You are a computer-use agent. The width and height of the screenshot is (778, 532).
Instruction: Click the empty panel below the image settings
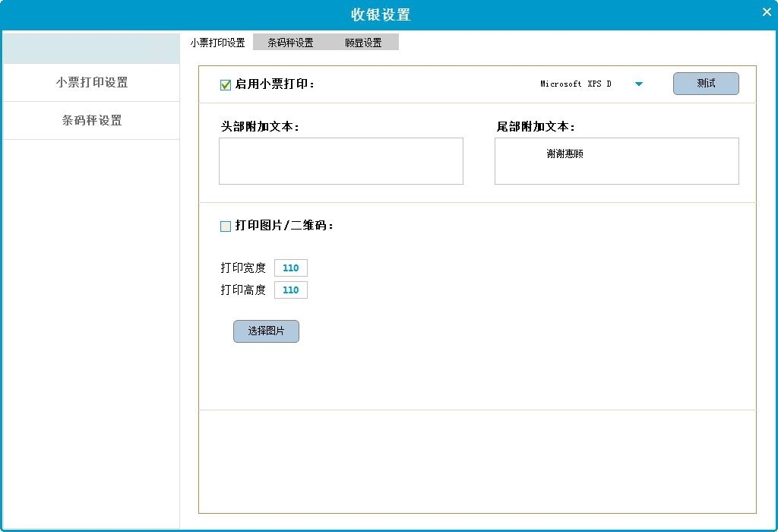click(477, 461)
